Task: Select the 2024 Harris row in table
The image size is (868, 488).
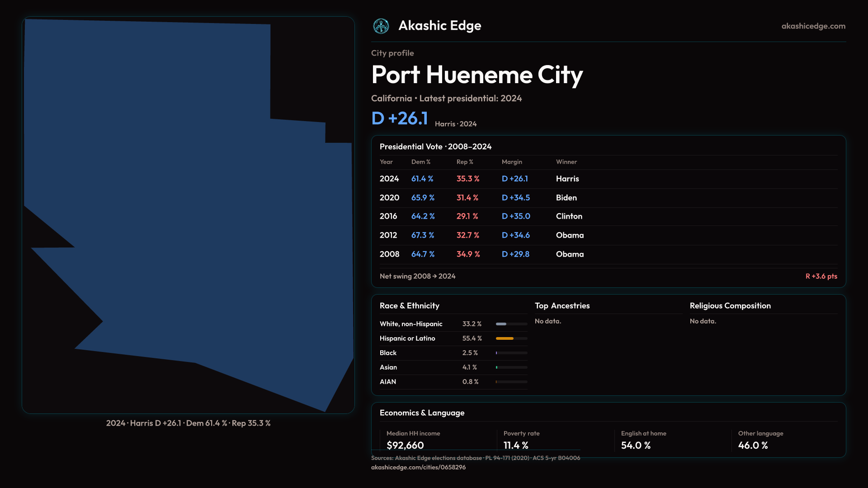Action: (479, 179)
